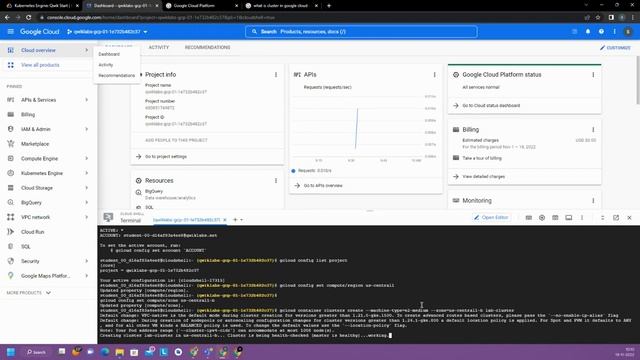Open a new browser tab

click(x=329, y=6)
